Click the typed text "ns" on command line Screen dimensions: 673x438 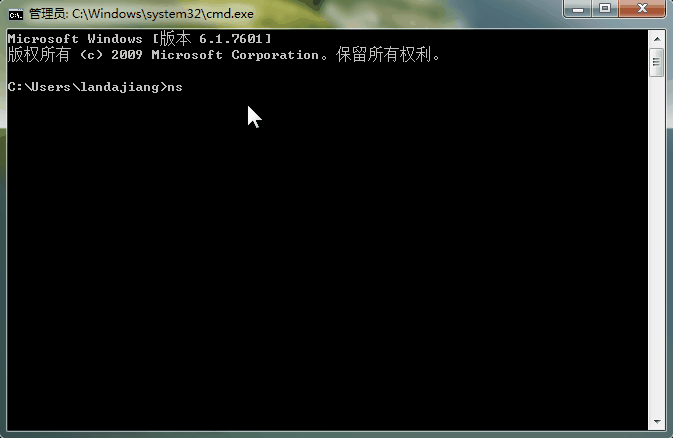[175, 87]
